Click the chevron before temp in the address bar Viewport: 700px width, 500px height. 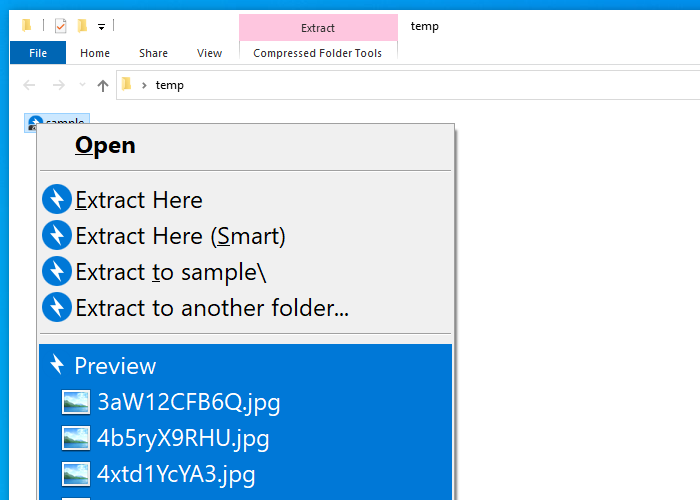point(144,86)
